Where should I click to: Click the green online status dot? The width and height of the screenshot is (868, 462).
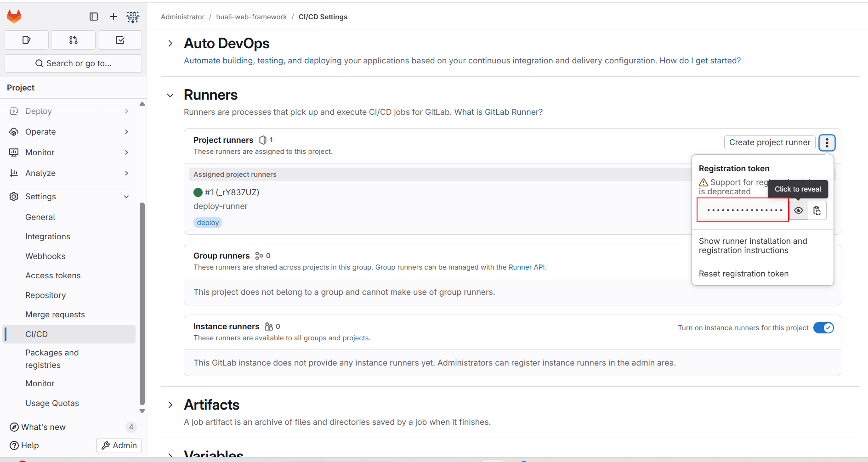tap(198, 192)
